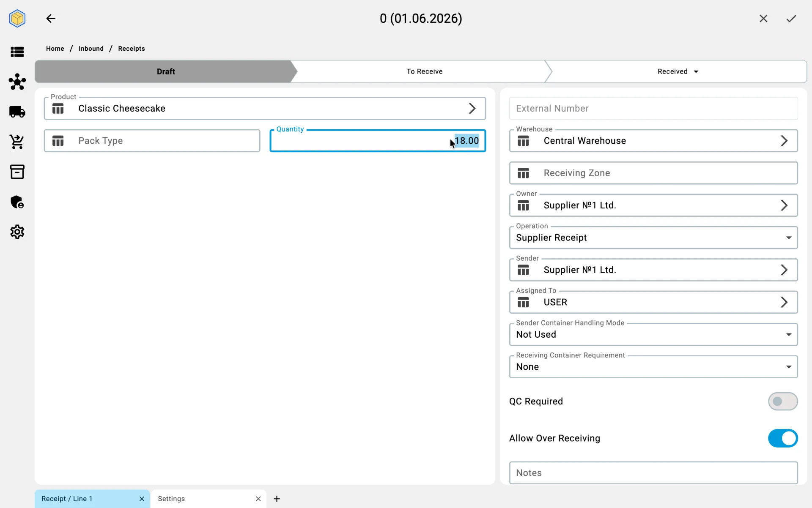Click the Notes input field
This screenshot has width=812, height=508.
tap(653, 473)
